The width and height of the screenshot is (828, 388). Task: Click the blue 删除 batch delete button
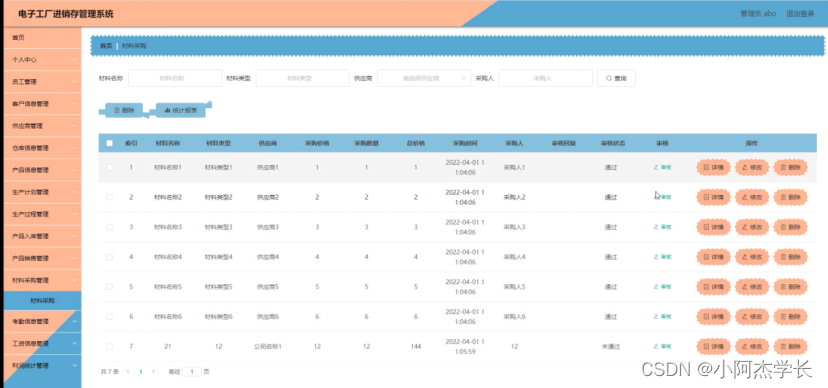(124, 110)
